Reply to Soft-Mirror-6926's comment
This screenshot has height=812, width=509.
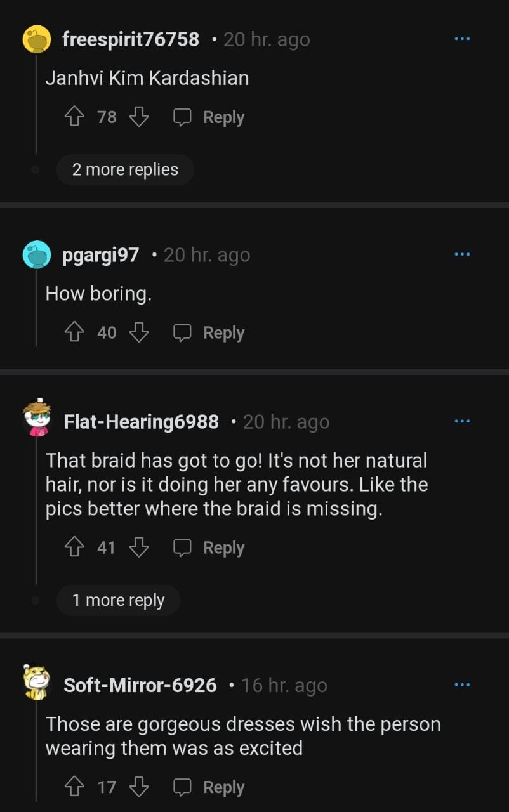click(x=209, y=787)
